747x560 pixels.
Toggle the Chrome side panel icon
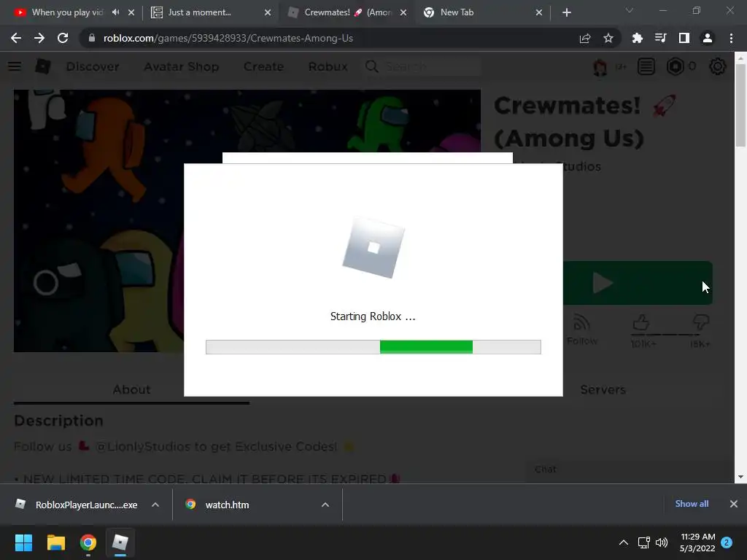tap(684, 38)
